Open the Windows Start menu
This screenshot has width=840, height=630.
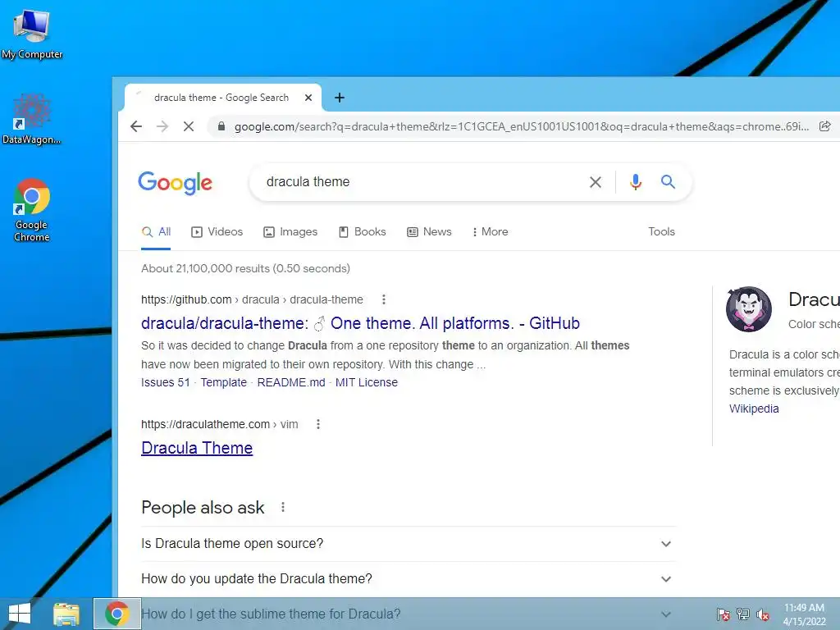[20, 614]
